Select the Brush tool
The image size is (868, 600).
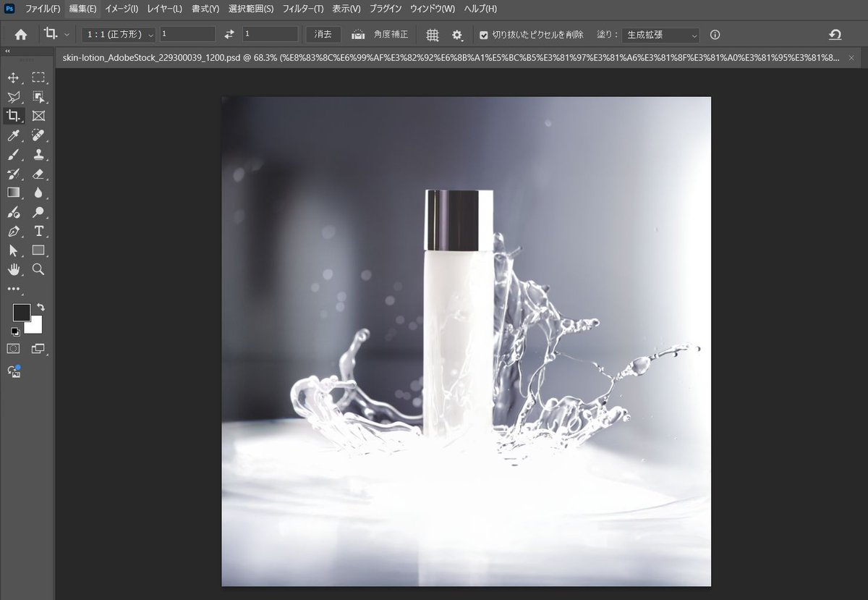point(13,154)
